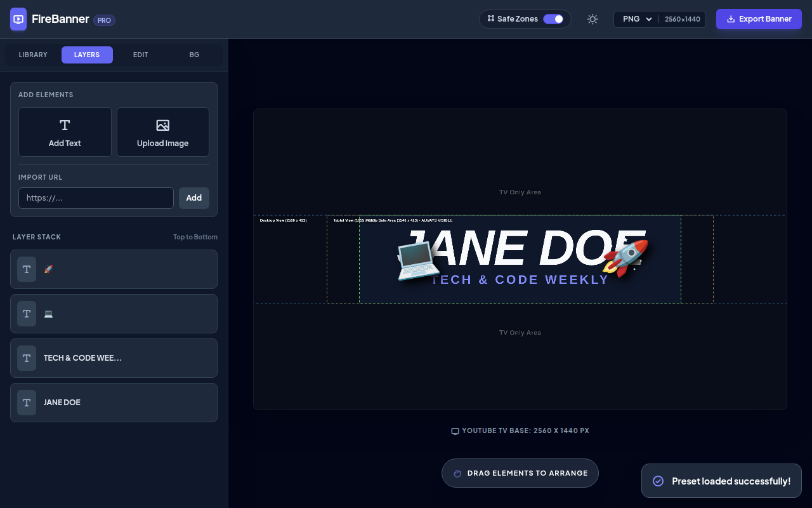Click the Export Banner button
The image size is (812, 508).
point(759,19)
